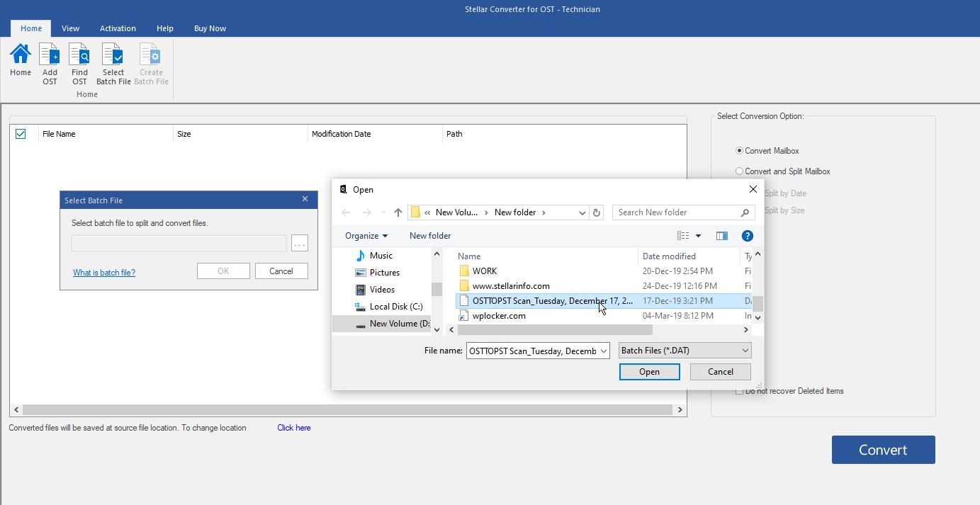Select Local Disk (C:) in the navigation pane
Image resolution: width=980 pixels, height=505 pixels.
coord(396,307)
